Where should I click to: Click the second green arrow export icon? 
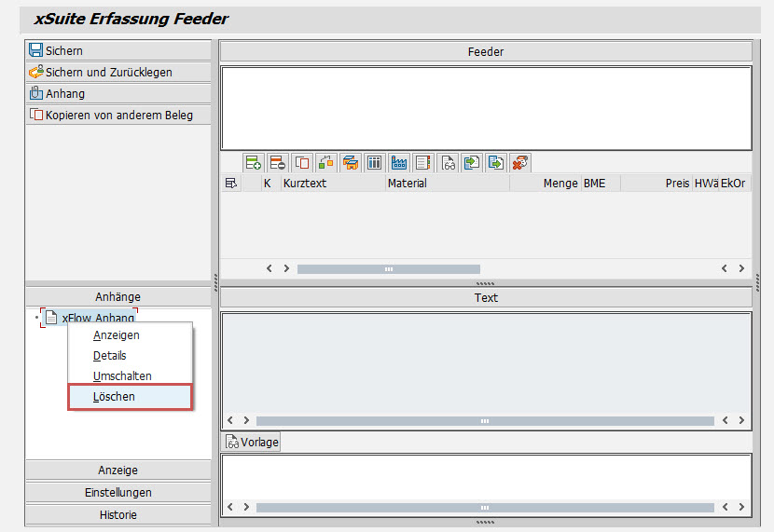496,163
